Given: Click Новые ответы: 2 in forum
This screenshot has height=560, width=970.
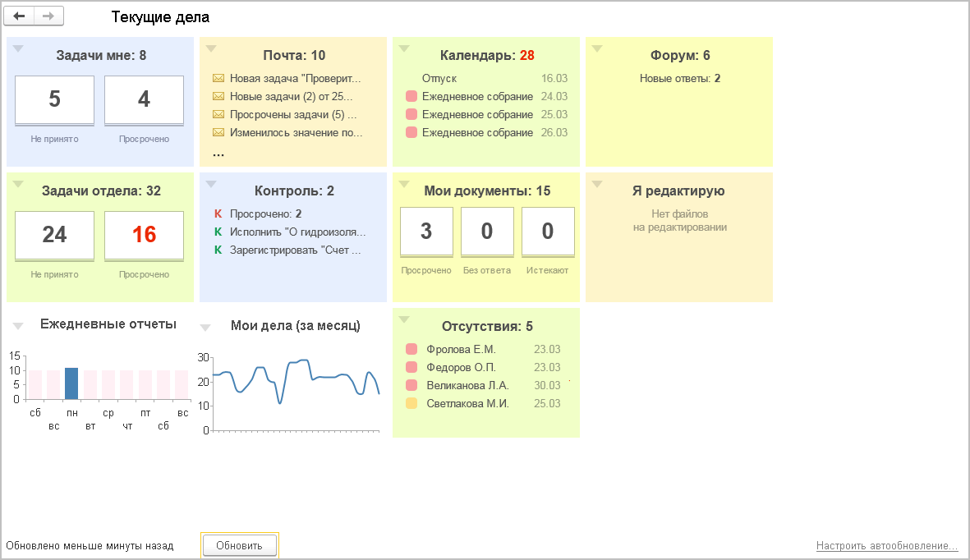Looking at the screenshot, I should (x=680, y=79).
